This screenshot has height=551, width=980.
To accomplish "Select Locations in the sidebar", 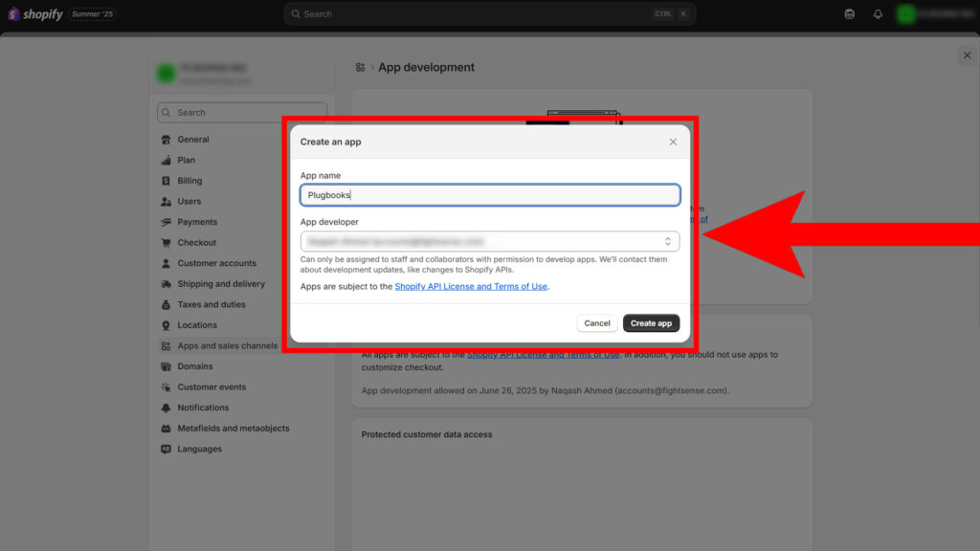I will coord(197,325).
